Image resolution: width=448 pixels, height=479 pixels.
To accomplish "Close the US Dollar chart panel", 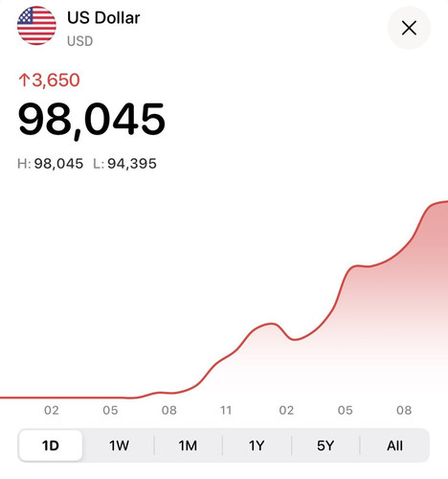I will (409, 28).
